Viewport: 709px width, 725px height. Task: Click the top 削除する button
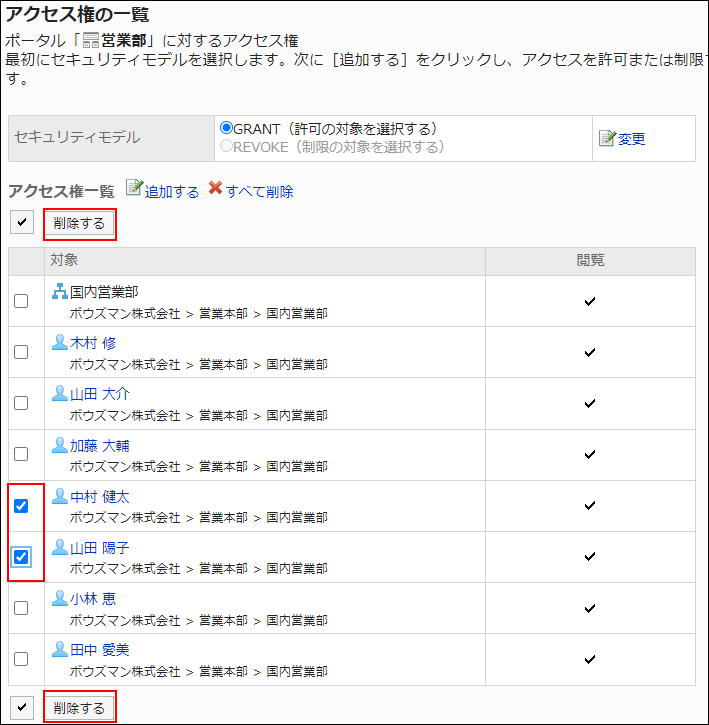click(x=80, y=224)
